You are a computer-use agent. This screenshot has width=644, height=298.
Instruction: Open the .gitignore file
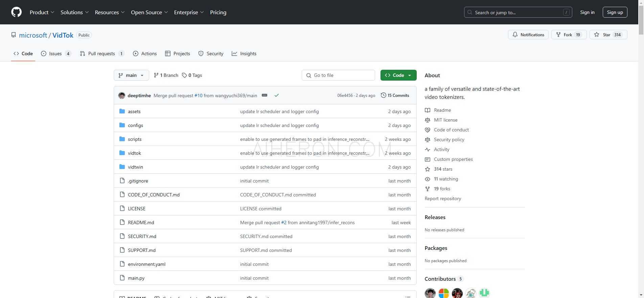(x=138, y=181)
